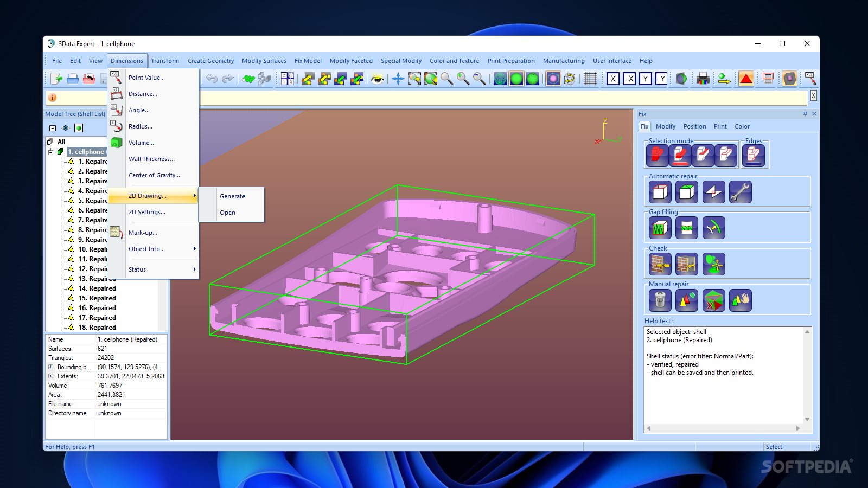Open the Status submenu
The width and height of the screenshot is (868, 488).
click(x=154, y=269)
